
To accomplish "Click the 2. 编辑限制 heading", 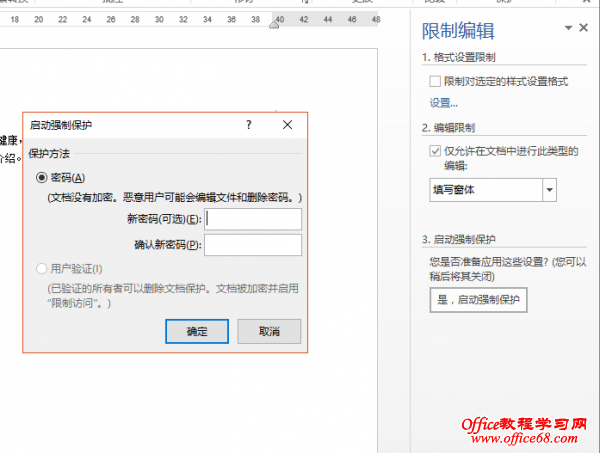I will 448,128.
